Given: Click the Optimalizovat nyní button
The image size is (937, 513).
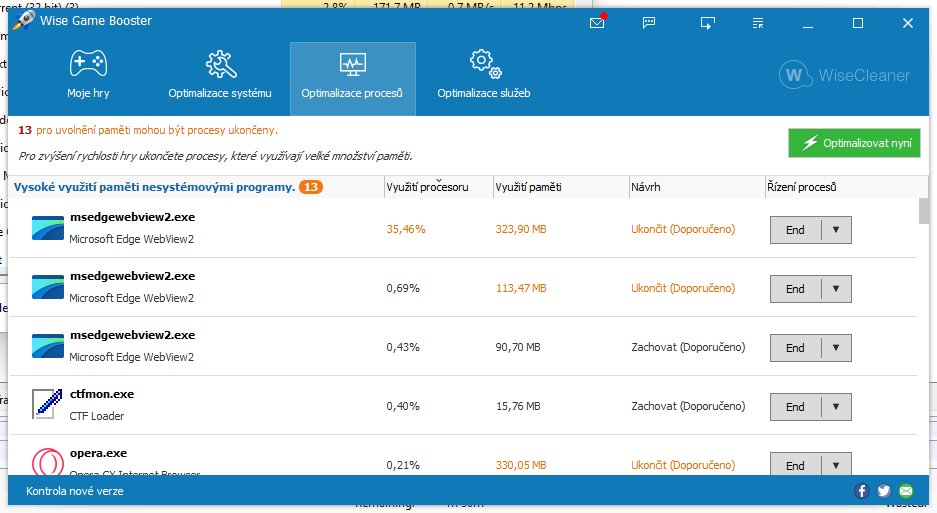Looking at the screenshot, I should point(854,143).
